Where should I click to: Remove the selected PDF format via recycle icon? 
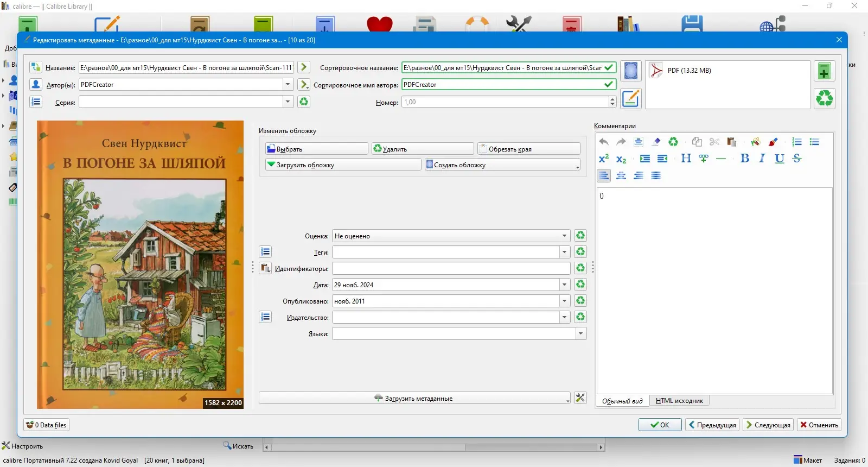coord(824,98)
